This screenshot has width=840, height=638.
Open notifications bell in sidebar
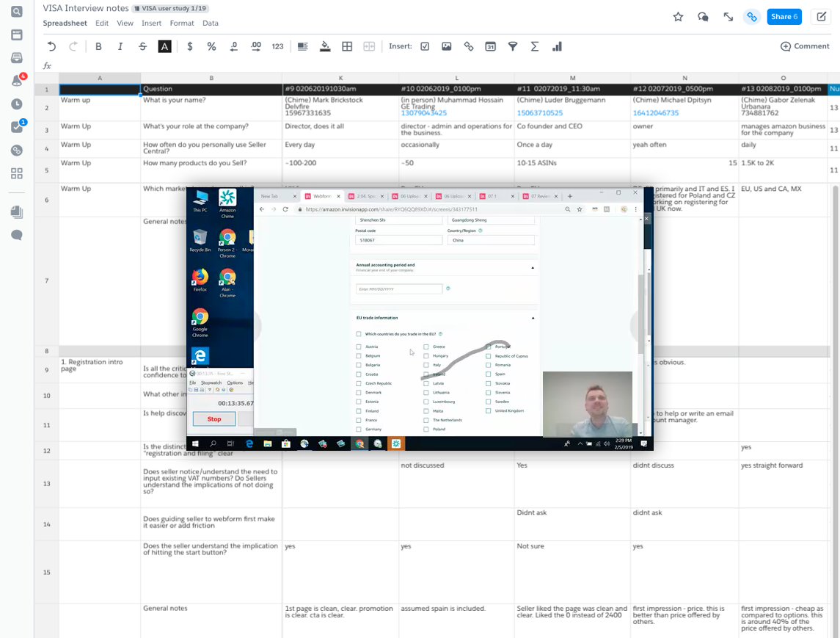17,81
